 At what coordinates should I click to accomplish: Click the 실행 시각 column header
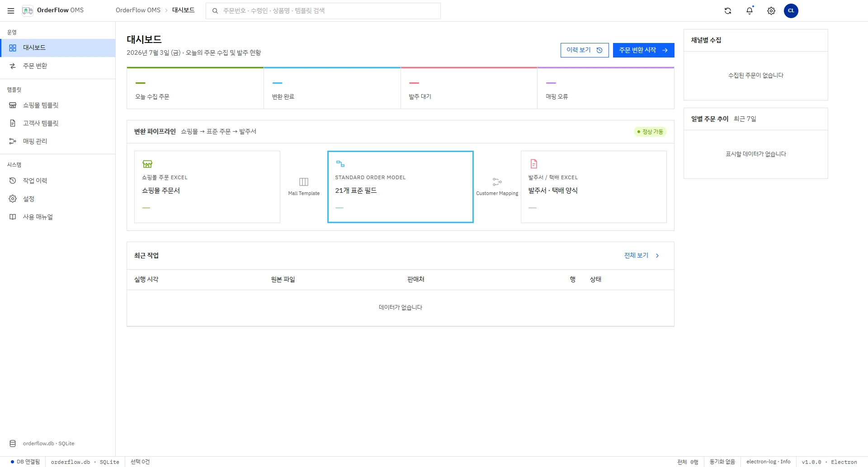pyautogui.click(x=146, y=280)
